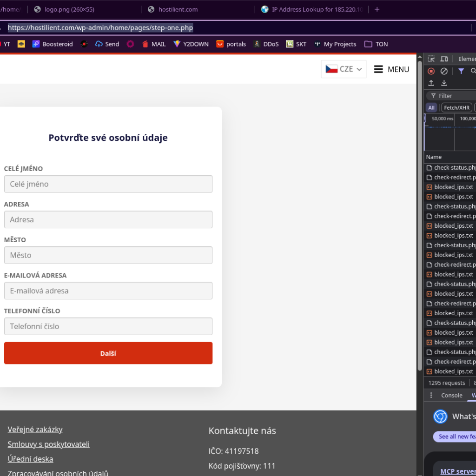Click the hamburger MENU icon on the page
Viewport: 476px width, 476px height.
[x=378, y=69]
